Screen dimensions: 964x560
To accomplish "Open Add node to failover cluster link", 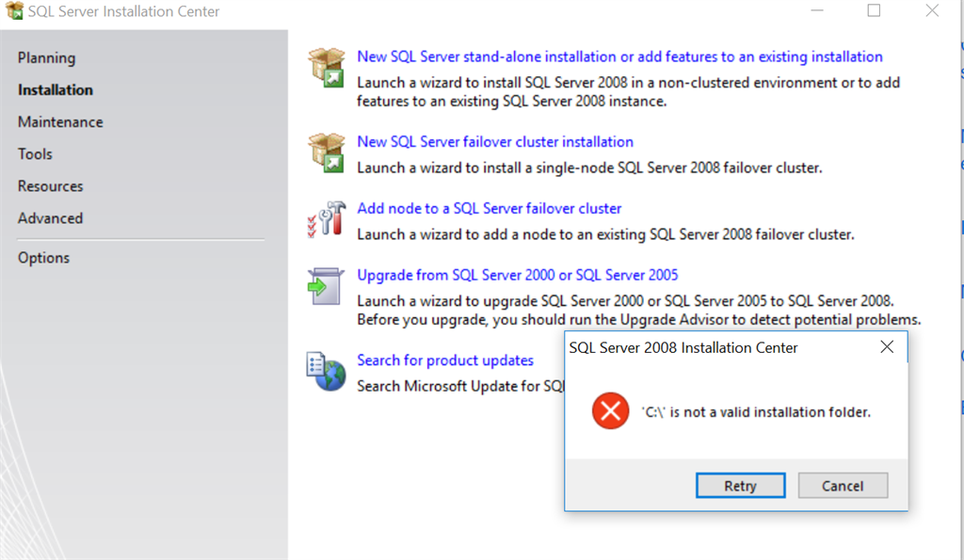I will click(x=490, y=208).
